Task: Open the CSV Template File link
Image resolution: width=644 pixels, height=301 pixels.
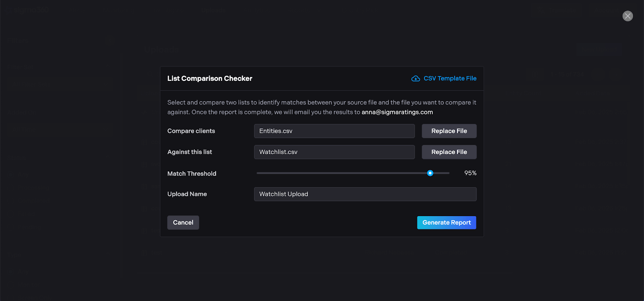Action: point(450,78)
